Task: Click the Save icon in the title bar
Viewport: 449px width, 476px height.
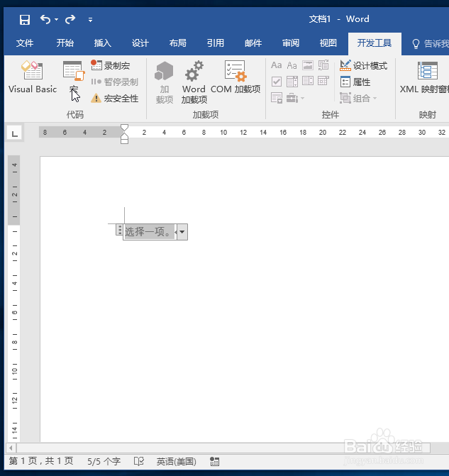Action: tap(25, 20)
